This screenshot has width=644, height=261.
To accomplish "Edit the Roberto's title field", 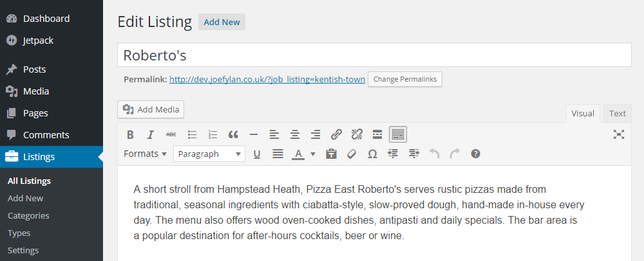I will click(374, 55).
